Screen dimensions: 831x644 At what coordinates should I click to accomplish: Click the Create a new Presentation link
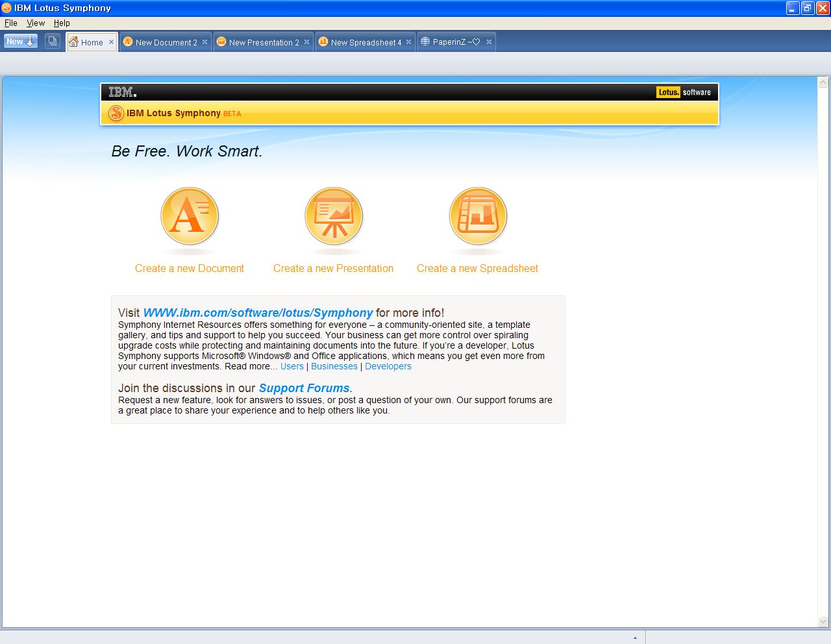(x=333, y=268)
